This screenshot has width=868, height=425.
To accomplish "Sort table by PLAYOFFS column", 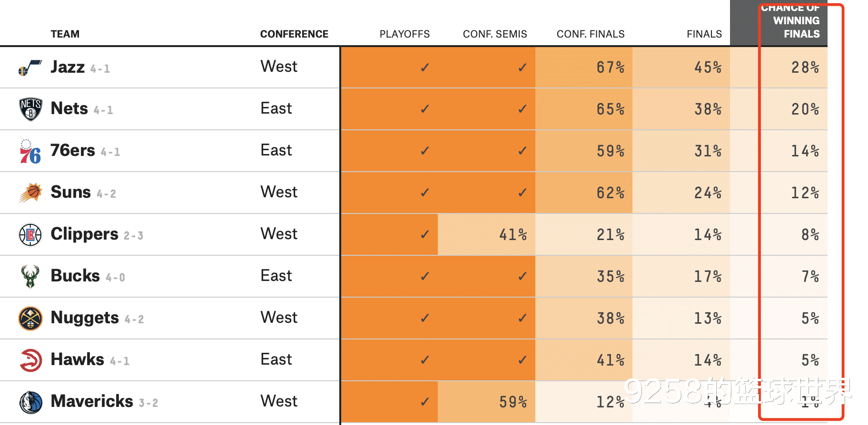I will tap(404, 34).
